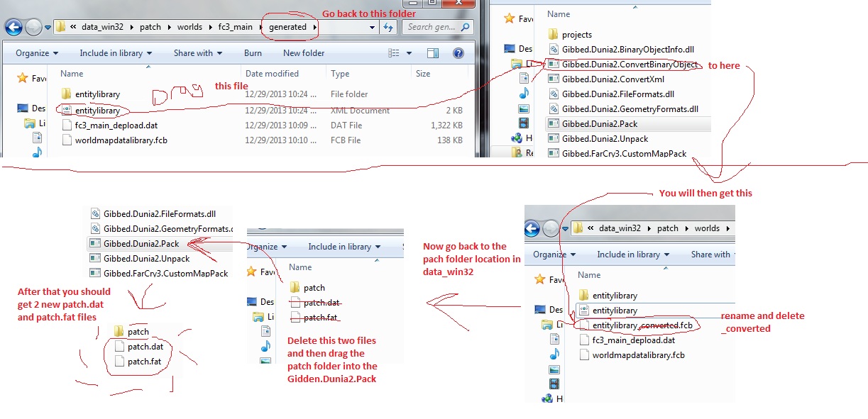Select Gibbed.FarCry3.CustomMapPack in bottom-left Gibbed list

point(166,274)
